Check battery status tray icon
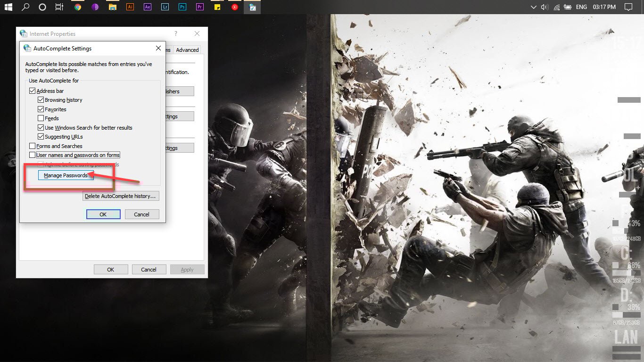The height and width of the screenshot is (362, 644). pyautogui.click(x=568, y=7)
